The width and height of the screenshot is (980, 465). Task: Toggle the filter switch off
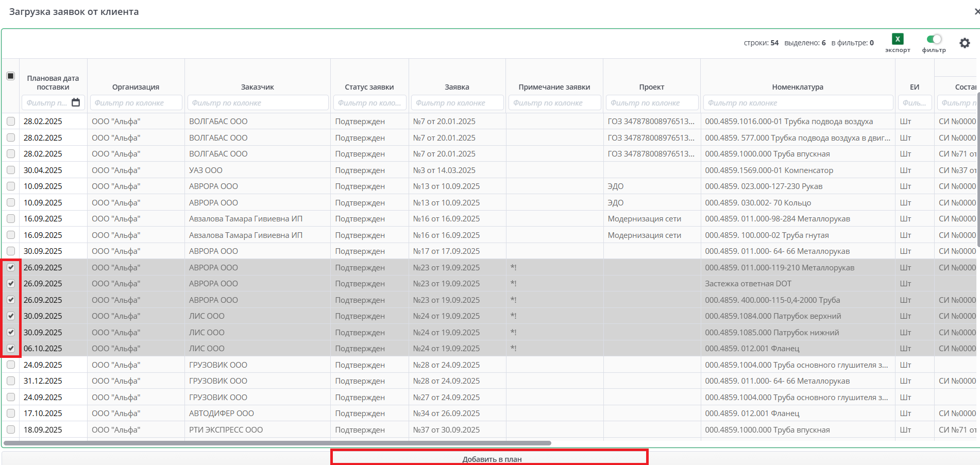pos(934,39)
